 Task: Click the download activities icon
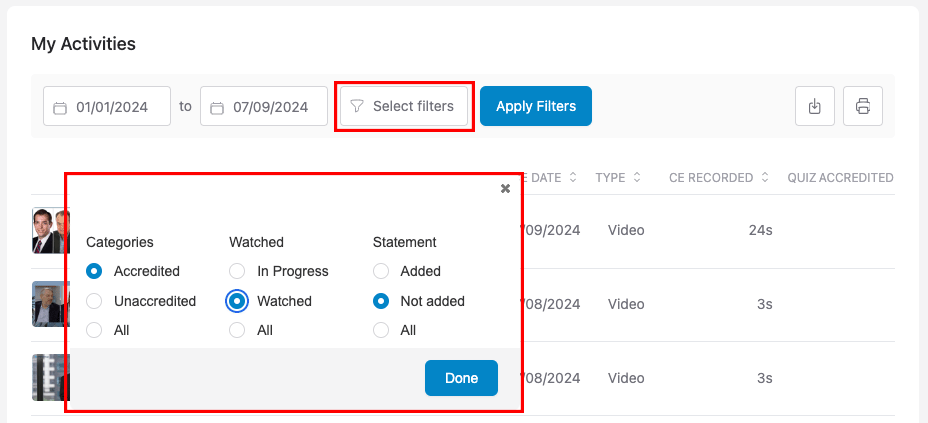point(815,106)
